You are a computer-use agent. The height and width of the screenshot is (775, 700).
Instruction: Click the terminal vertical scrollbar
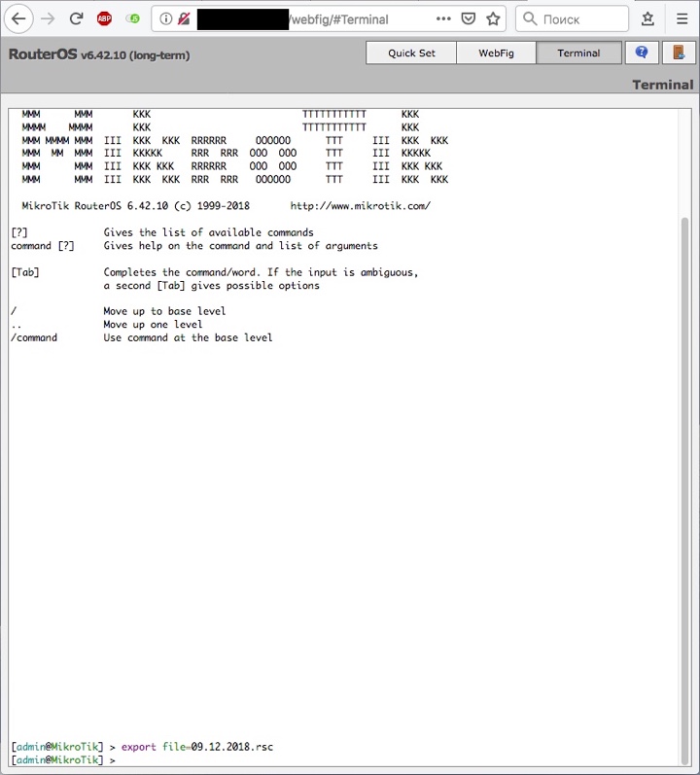[x=684, y=490]
